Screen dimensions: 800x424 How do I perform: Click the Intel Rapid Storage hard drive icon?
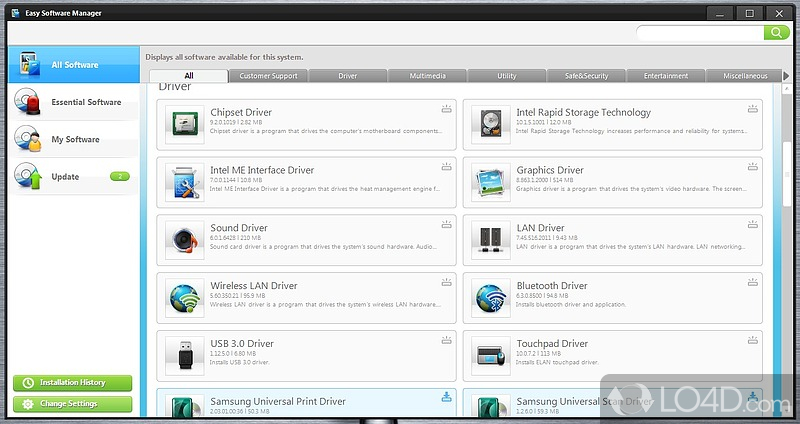[x=488, y=124]
